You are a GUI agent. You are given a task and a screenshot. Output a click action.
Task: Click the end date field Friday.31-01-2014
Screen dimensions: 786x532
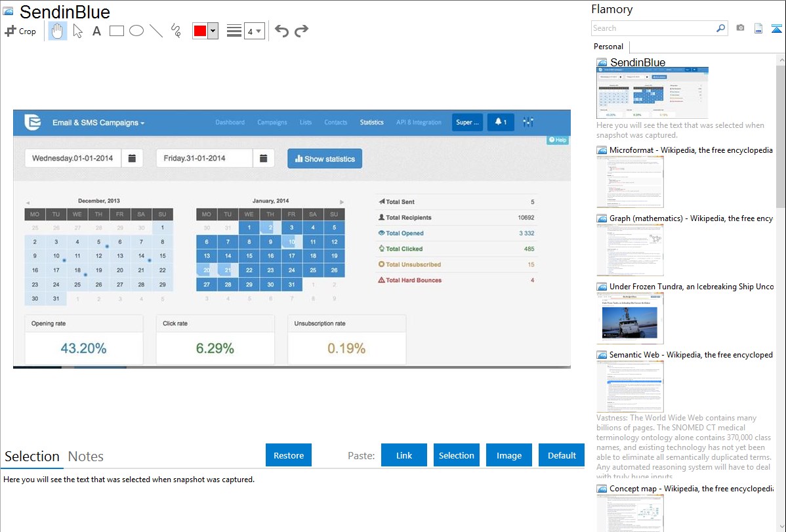coord(204,159)
